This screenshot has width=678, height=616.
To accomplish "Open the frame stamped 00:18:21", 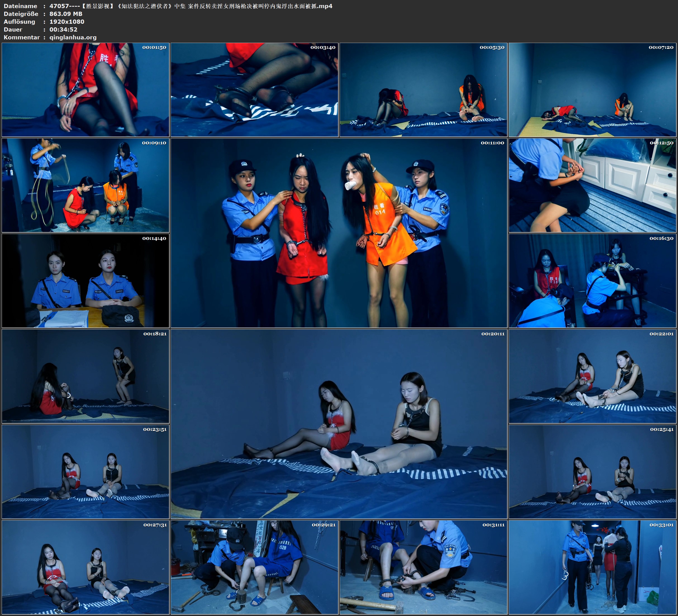I will click(85, 376).
